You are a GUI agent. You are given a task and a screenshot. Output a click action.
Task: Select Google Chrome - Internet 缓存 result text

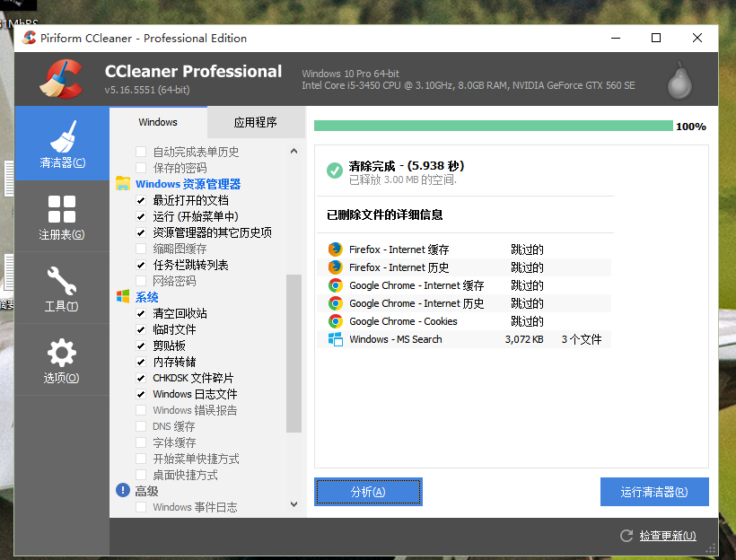pos(416,285)
